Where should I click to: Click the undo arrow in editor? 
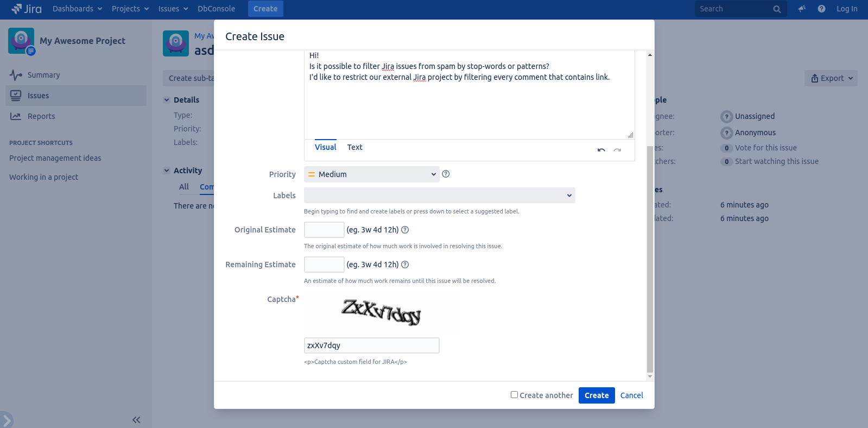tap(601, 150)
